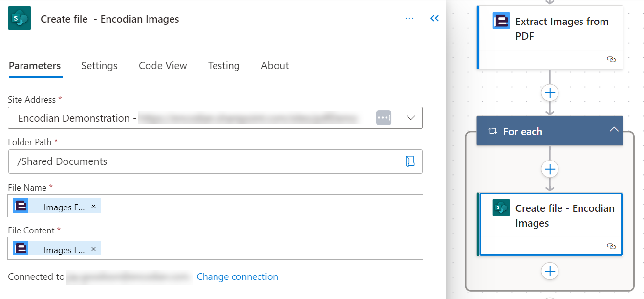Click the connection link icon on Extract Images card
Viewport: 644px width, 299px height.
[x=611, y=59]
